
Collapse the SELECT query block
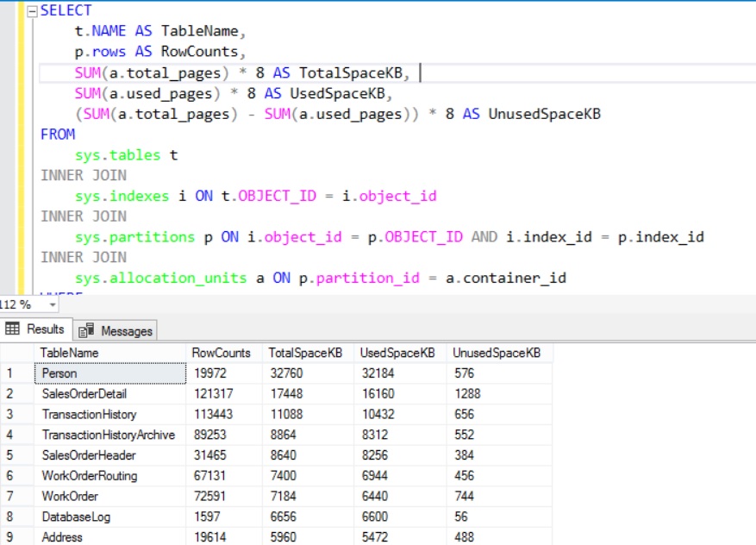point(32,11)
